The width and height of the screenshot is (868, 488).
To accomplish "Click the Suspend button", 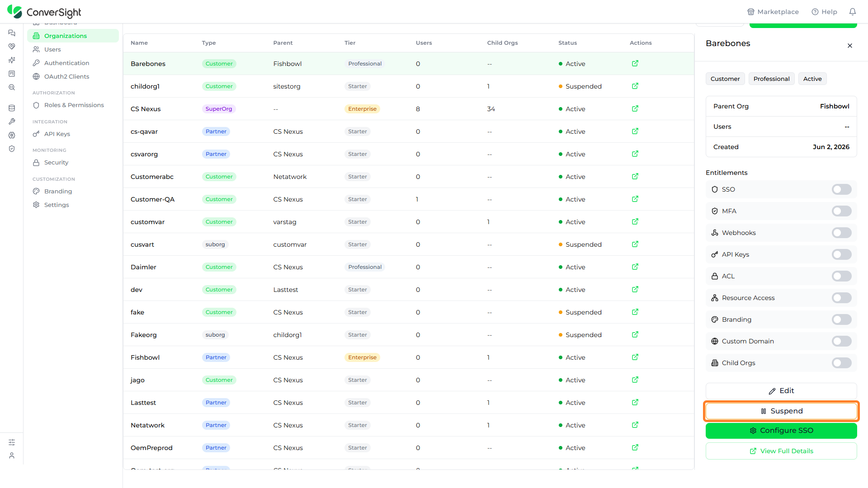I will [x=781, y=411].
